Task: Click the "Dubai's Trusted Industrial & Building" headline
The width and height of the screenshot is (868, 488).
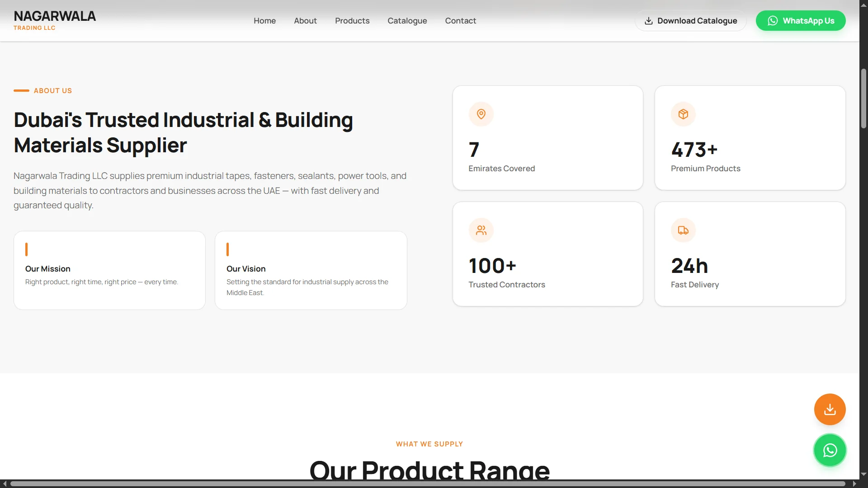Action: click(x=183, y=120)
